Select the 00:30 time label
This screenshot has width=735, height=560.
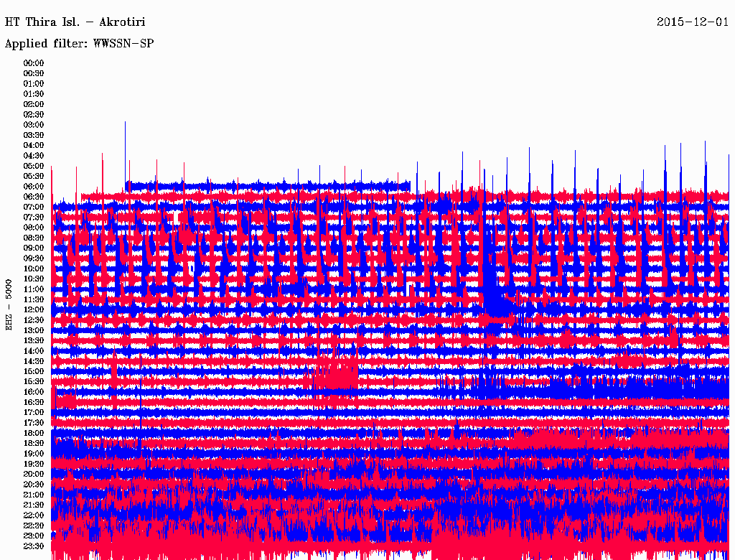(x=34, y=73)
